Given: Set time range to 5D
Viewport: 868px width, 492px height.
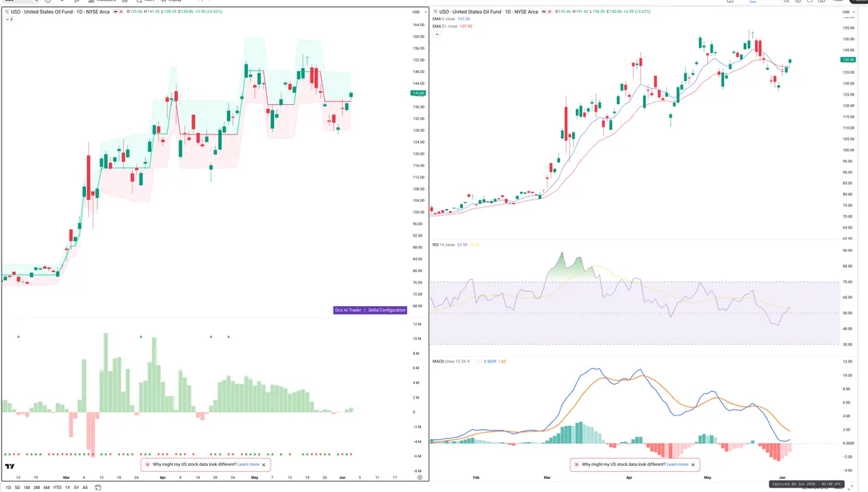Looking at the screenshot, I should click(17, 488).
